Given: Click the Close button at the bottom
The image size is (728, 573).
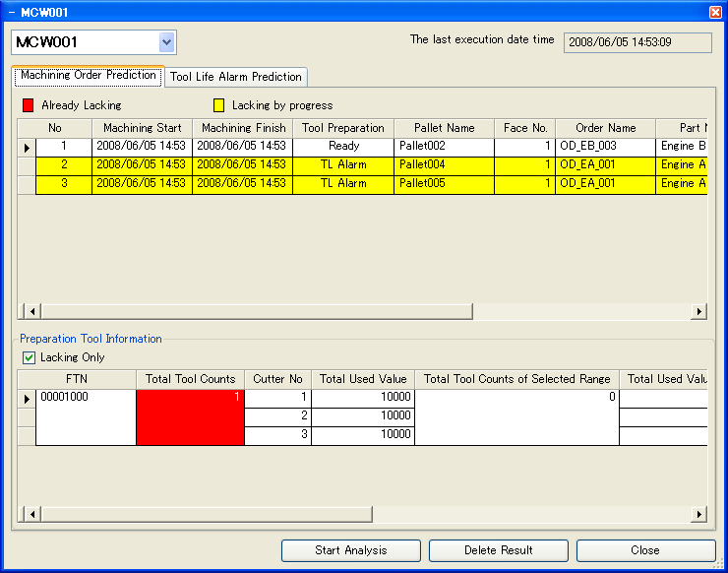Looking at the screenshot, I should tap(645, 550).
